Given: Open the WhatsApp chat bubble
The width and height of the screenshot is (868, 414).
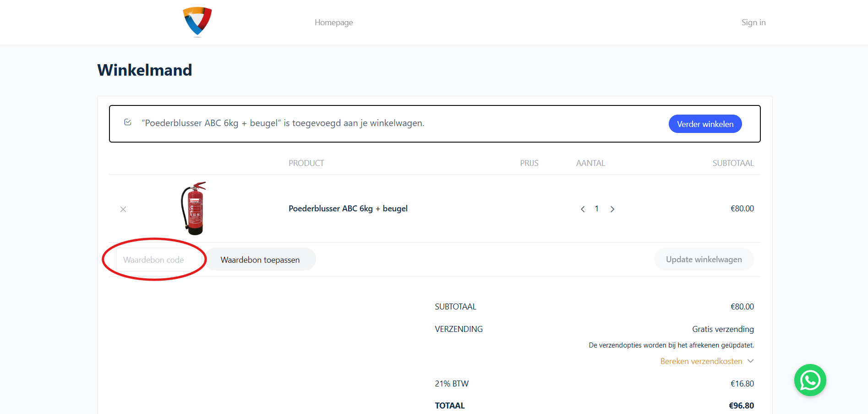Looking at the screenshot, I should tap(810, 380).
